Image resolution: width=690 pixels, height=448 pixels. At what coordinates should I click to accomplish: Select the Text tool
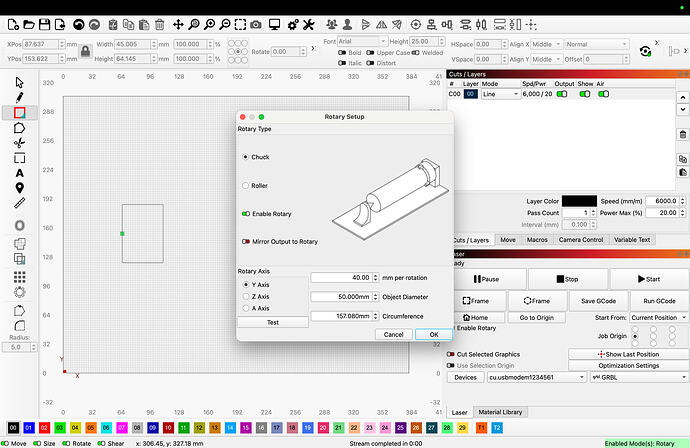pos(19,173)
